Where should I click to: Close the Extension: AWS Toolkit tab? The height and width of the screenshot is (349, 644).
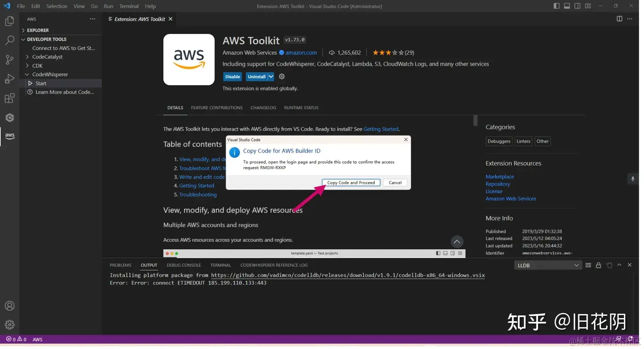[170, 19]
